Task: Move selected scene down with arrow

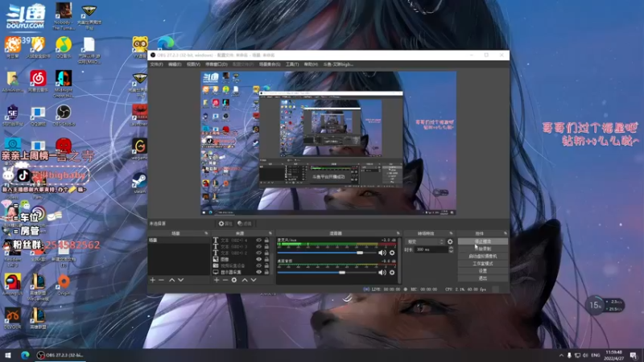Action: 180,280
